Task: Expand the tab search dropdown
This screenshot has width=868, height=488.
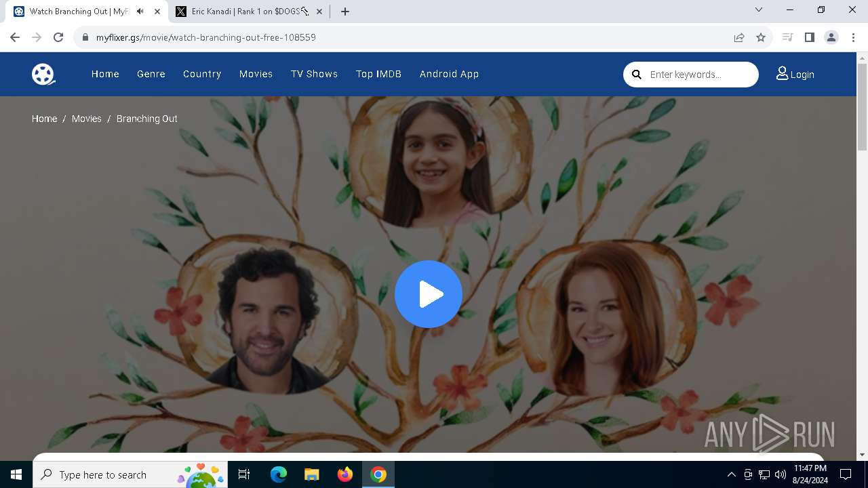Action: pos(759,9)
